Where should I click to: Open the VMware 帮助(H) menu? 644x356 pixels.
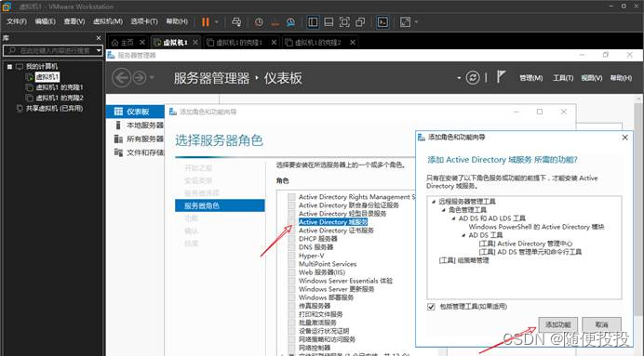point(177,21)
